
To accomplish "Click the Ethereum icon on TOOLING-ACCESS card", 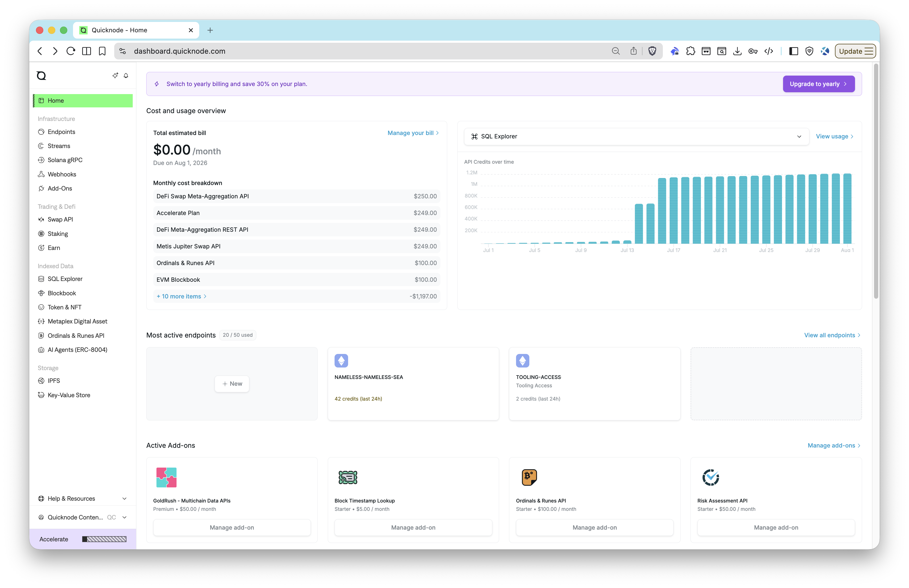I will [x=523, y=360].
